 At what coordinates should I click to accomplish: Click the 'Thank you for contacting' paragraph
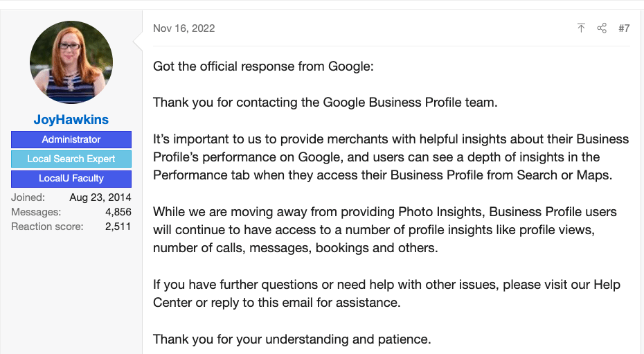coord(325,103)
